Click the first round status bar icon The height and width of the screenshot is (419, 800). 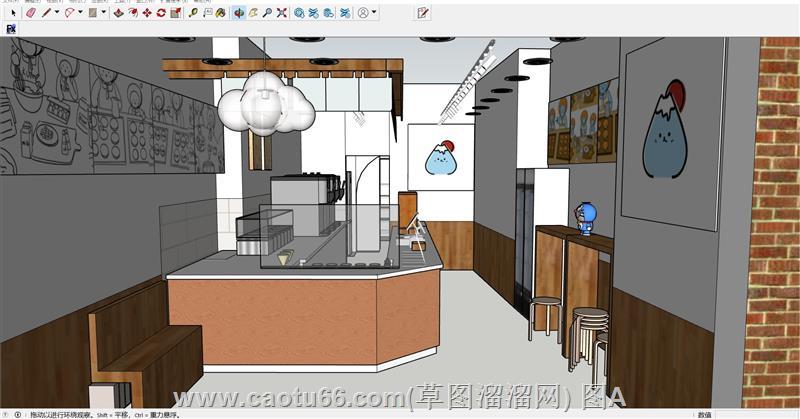click(6, 415)
